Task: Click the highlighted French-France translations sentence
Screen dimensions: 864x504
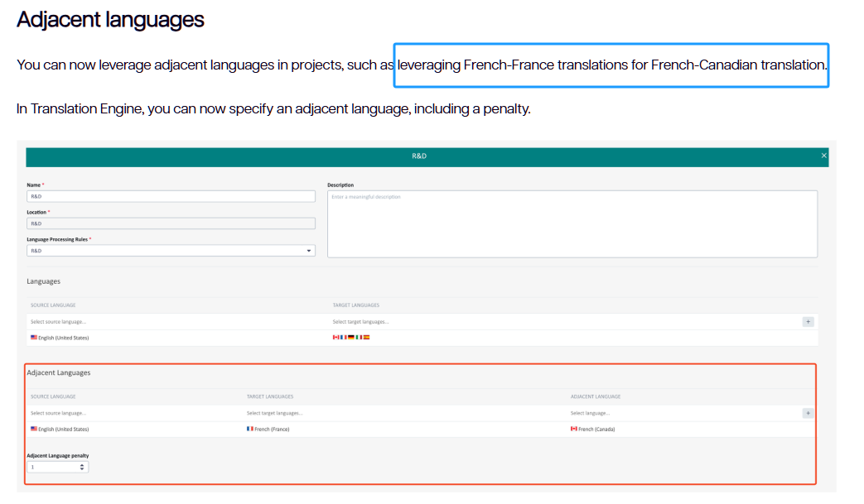Action: point(611,65)
